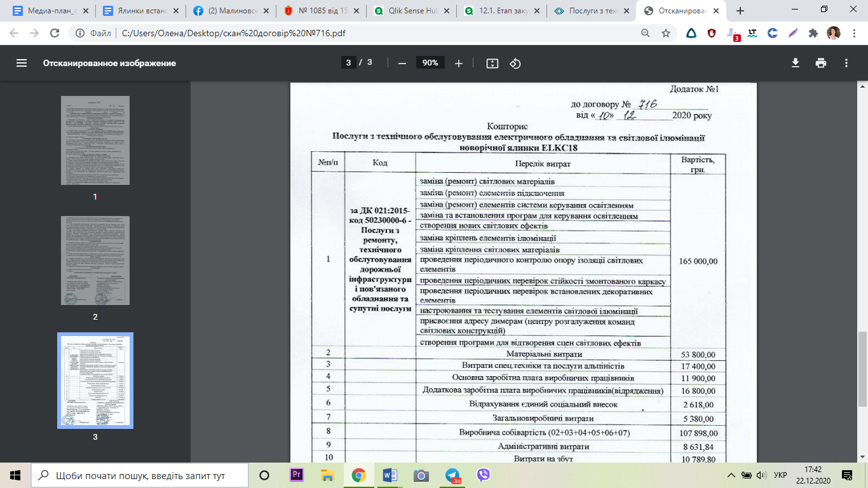Click the LT LanguageTool extension icon

pyautogui.click(x=752, y=33)
